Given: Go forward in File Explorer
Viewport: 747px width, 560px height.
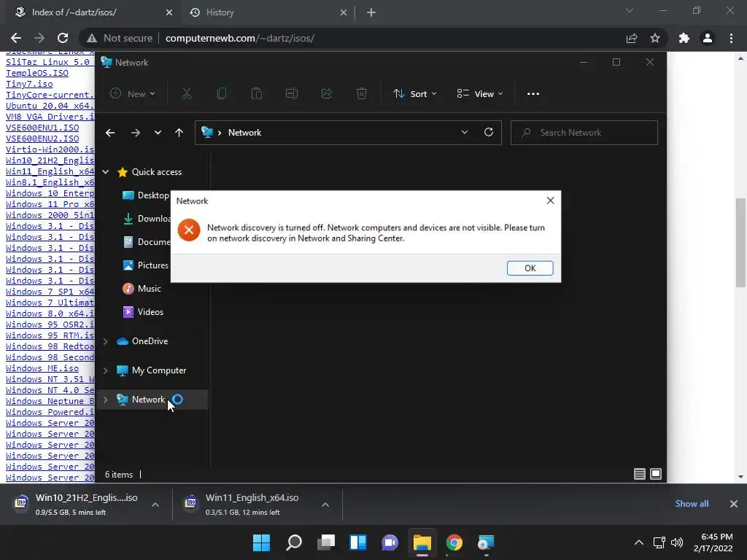Looking at the screenshot, I should [136, 133].
